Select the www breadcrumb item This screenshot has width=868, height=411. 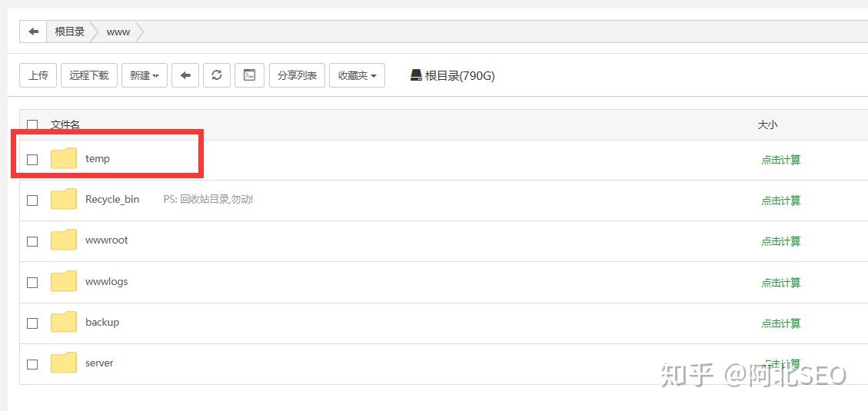118,31
